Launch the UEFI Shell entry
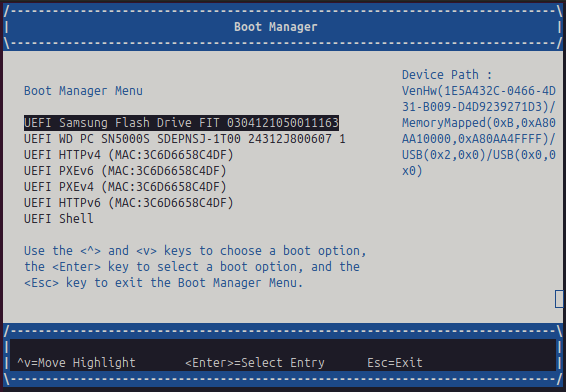 point(58,219)
